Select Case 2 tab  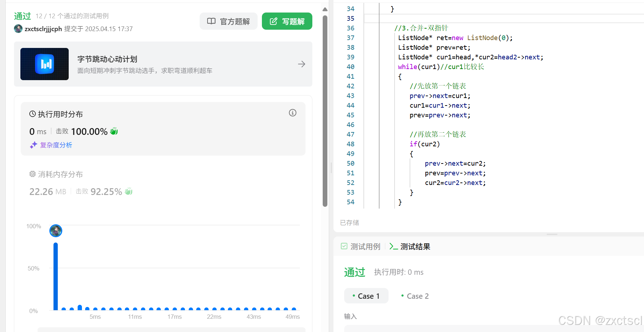(x=415, y=296)
